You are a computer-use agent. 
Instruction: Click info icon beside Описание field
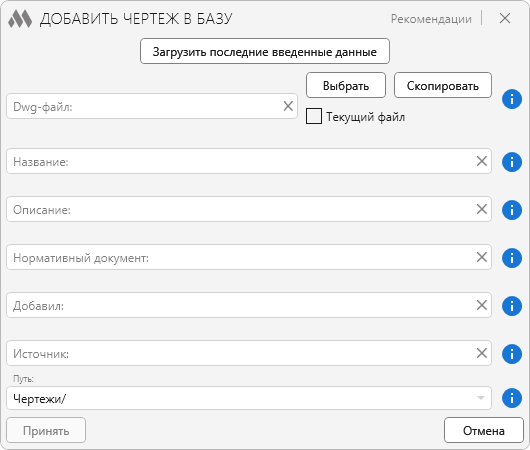[x=512, y=210]
